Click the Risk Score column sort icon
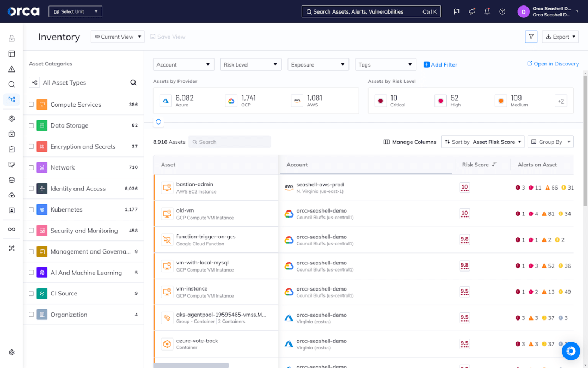 pos(494,165)
